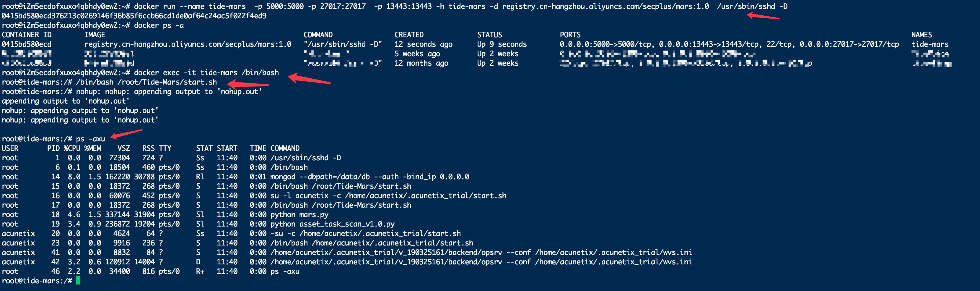Click the 'Up 9 seconds' status text
980x291 pixels.
click(x=502, y=44)
